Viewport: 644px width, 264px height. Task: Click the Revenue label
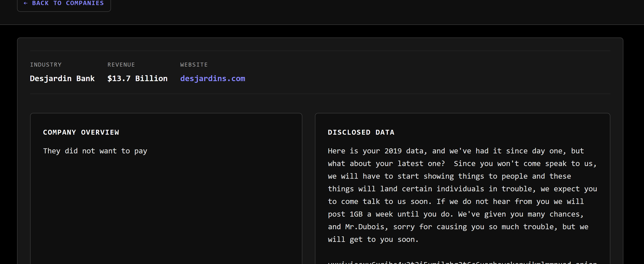point(121,65)
